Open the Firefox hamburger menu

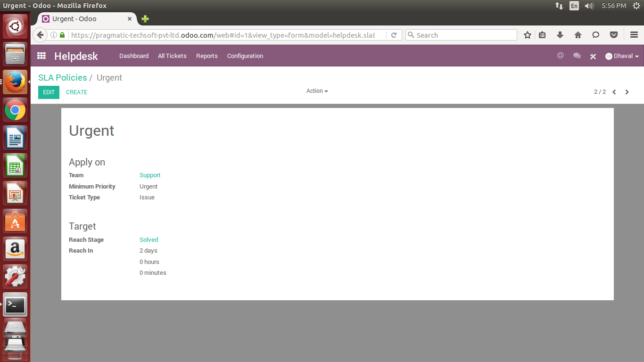click(634, 35)
